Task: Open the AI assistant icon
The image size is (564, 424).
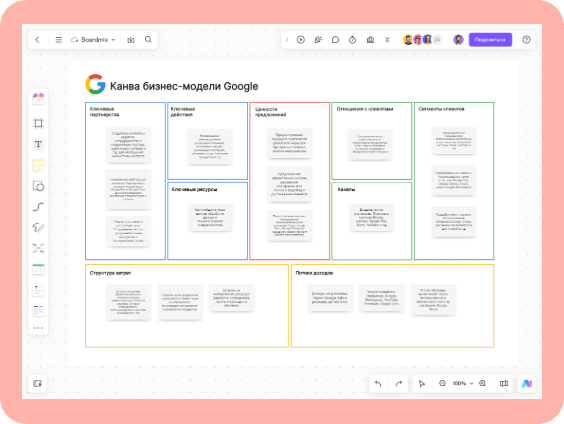Action: pyautogui.click(x=527, y=383)
